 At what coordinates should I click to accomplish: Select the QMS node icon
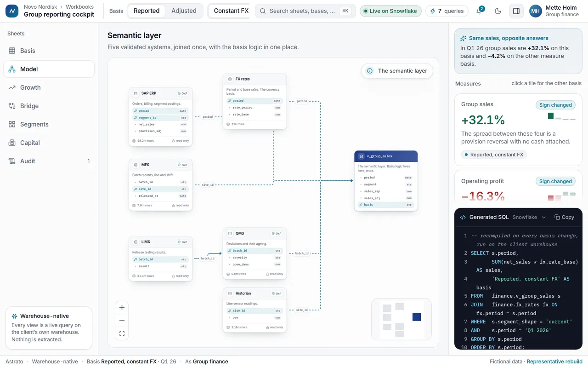coord(230,234)
